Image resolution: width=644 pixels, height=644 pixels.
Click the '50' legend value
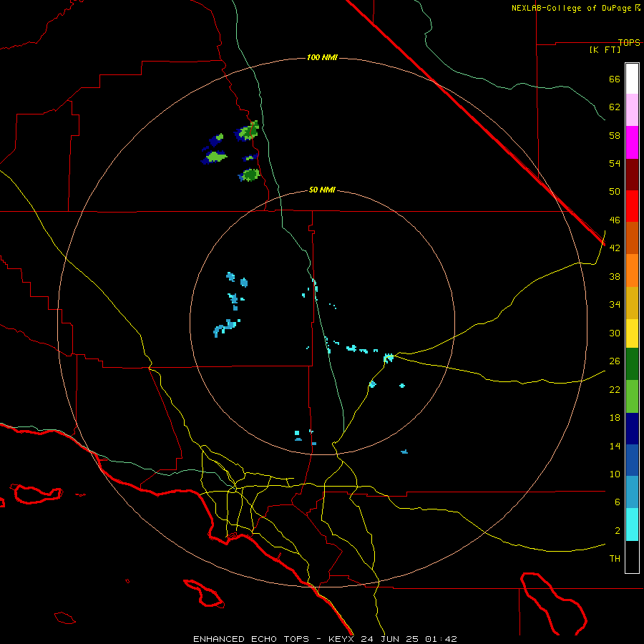615,192
